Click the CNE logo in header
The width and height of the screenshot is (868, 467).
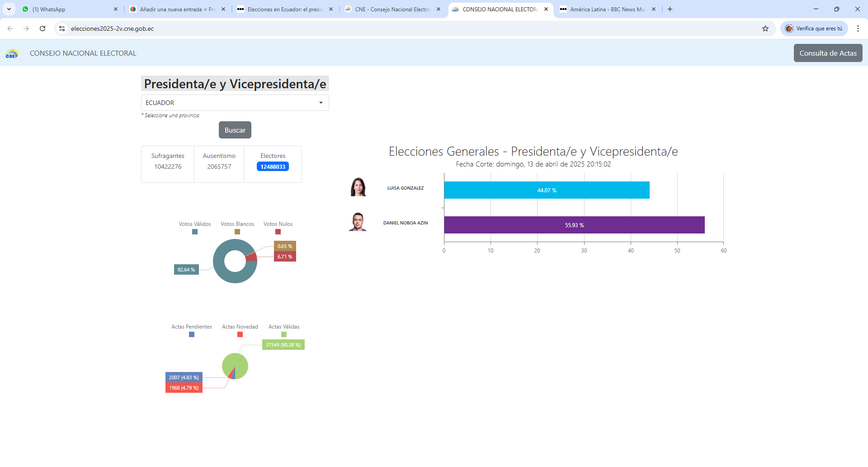click(x=12, y=53)
